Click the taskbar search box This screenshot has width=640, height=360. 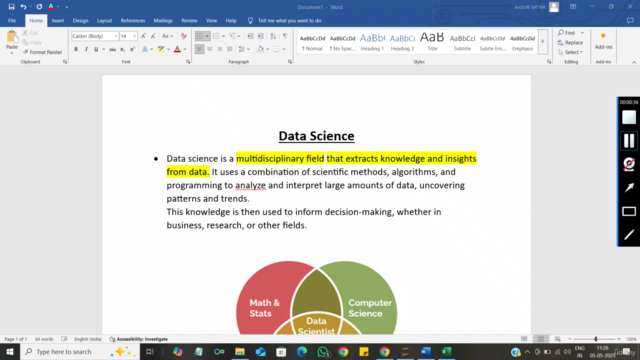click(80, 351)
